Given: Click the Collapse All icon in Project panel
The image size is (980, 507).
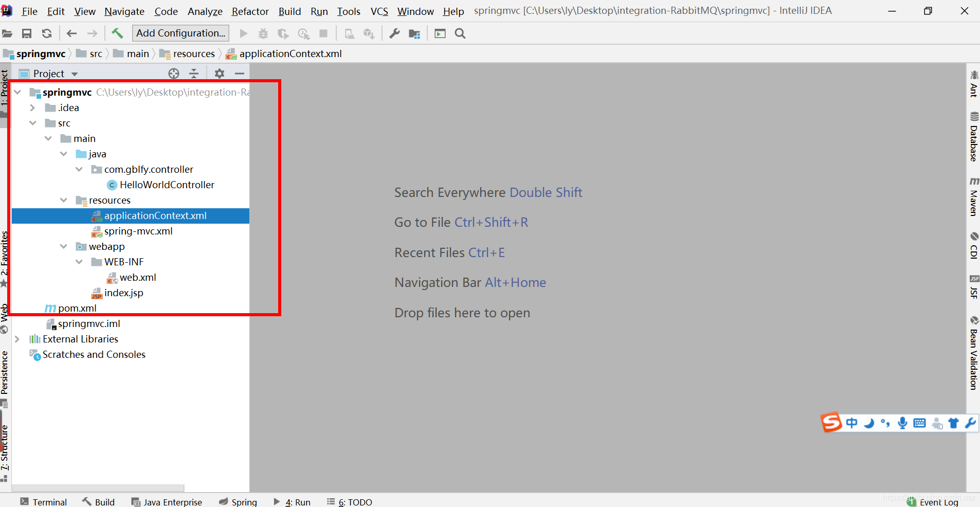Looking at the screenshot, I should click(194, 74).
